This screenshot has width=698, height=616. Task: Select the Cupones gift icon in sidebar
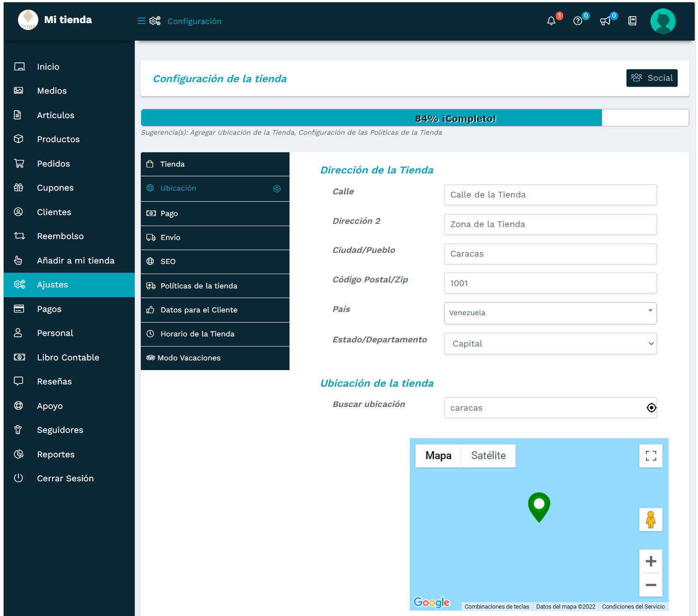click(x=19, y=187)
